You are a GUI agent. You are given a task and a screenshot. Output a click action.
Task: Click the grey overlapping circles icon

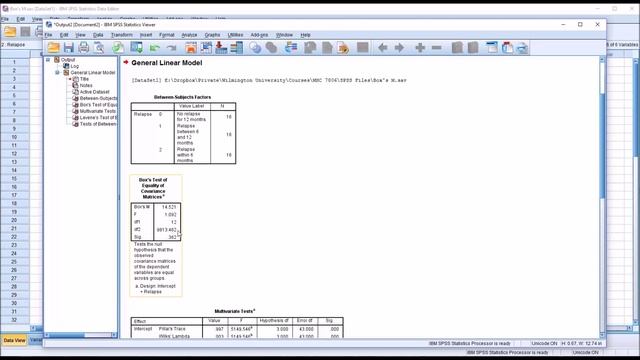coord(271,48)
